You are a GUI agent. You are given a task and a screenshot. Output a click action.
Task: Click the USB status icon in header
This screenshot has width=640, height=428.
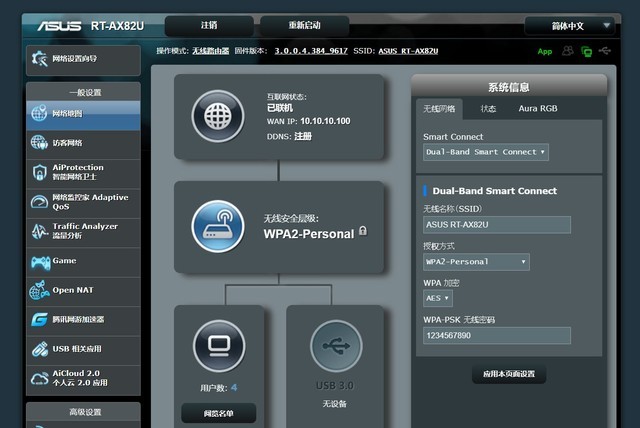(x=604, y=51)
